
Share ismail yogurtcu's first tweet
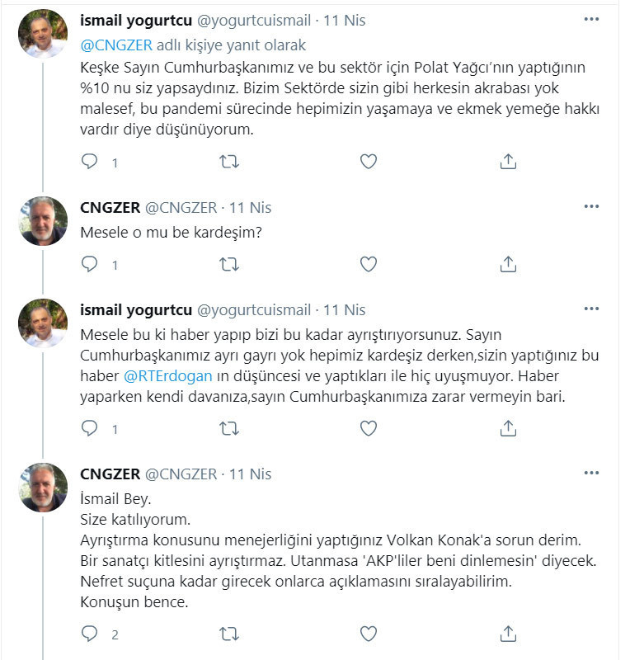pyautogui.click(x=509, y=163)
